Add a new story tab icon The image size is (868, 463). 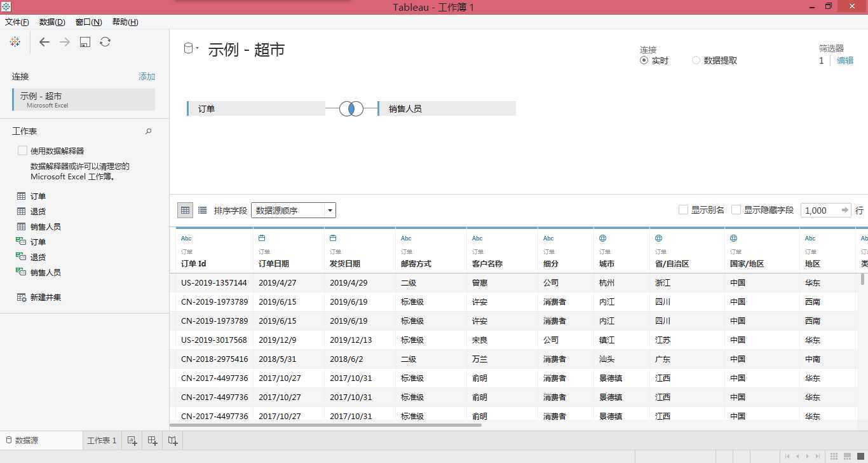[x=173, y=440]
